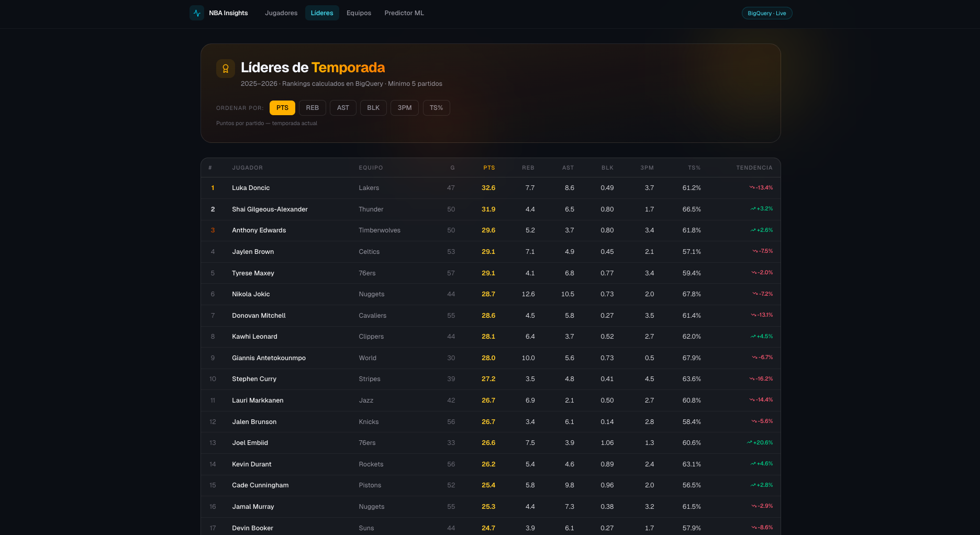Image resolution: width=980 pixels, height=535 pixels.
Task: Click the Thunder team cell
Action: pos(371,209)
